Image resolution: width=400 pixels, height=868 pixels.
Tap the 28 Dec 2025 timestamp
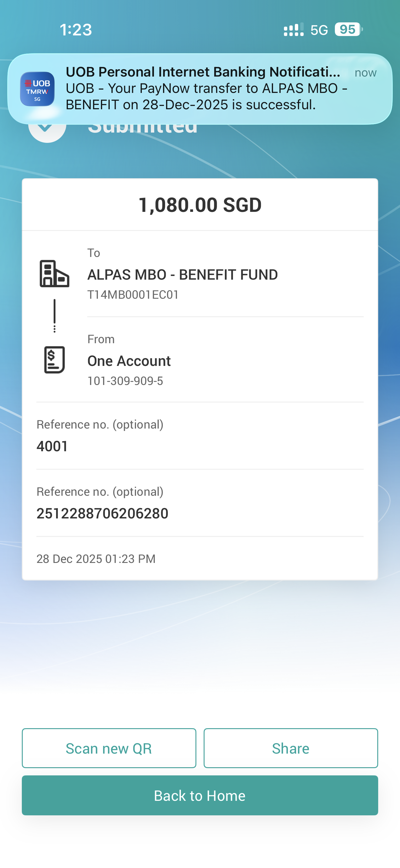96,559
